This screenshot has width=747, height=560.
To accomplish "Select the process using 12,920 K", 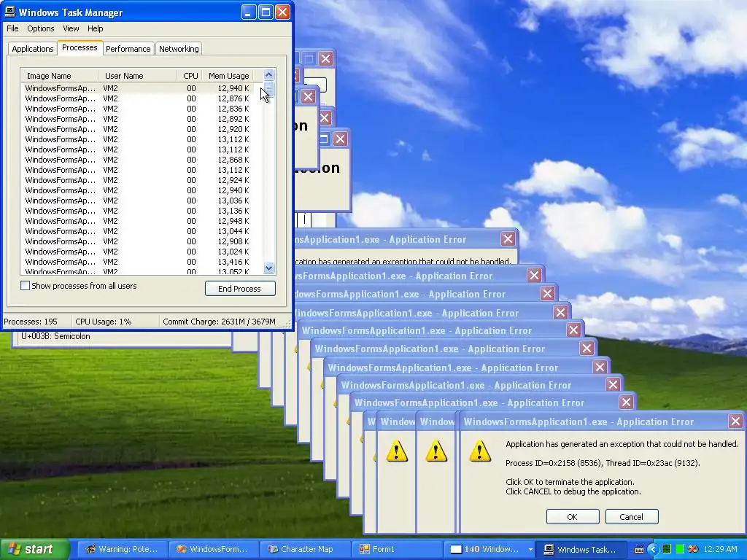I will click(x=141, y=129).
